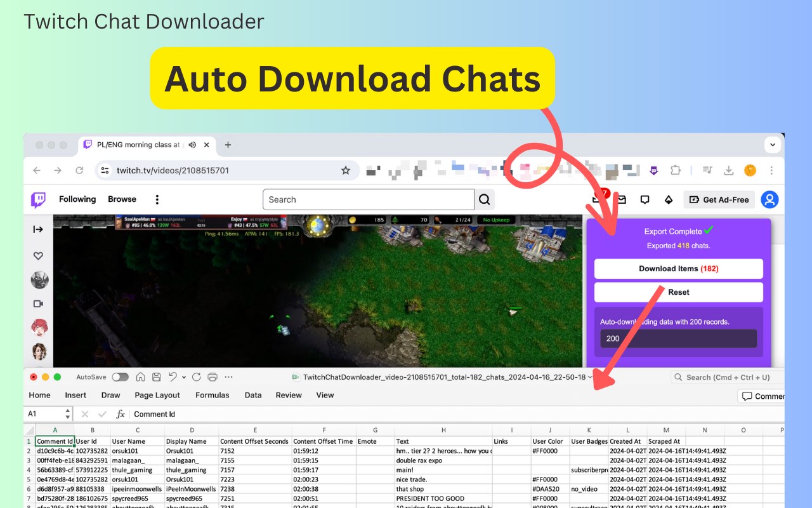812x508 pixels.
Task: Click the sidebar camera icon
Action: click(38, 304)
